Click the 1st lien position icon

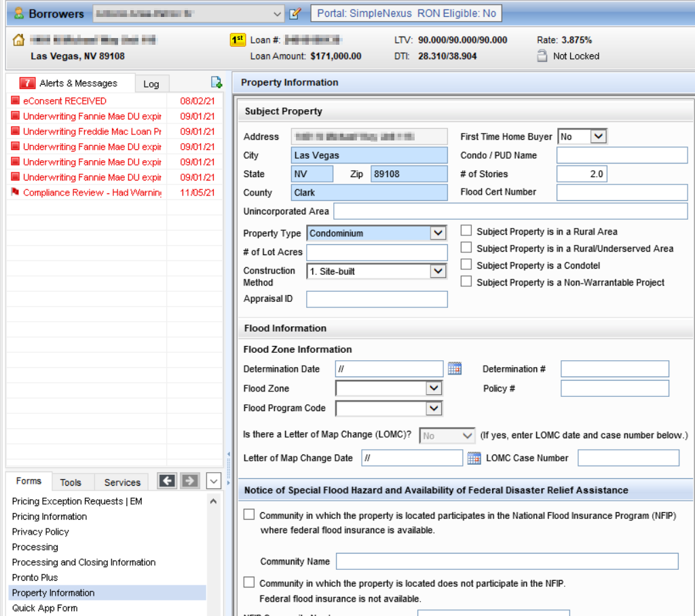tap(238, 40)
